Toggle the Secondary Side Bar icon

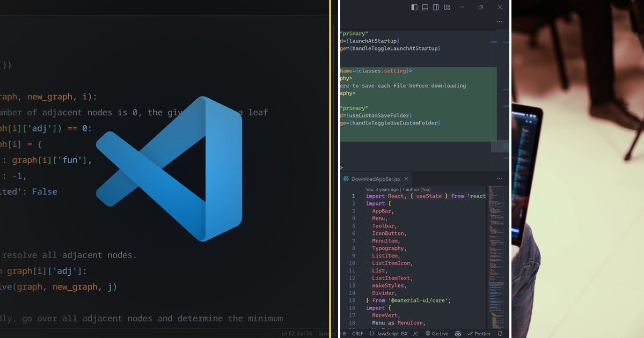click(x=436, y=8)
